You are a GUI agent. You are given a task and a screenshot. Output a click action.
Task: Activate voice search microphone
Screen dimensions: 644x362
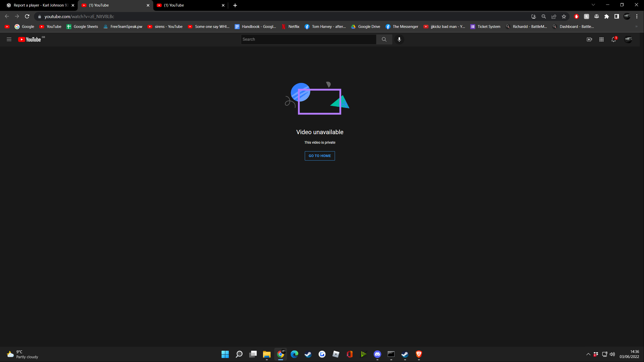coord(399,39)
